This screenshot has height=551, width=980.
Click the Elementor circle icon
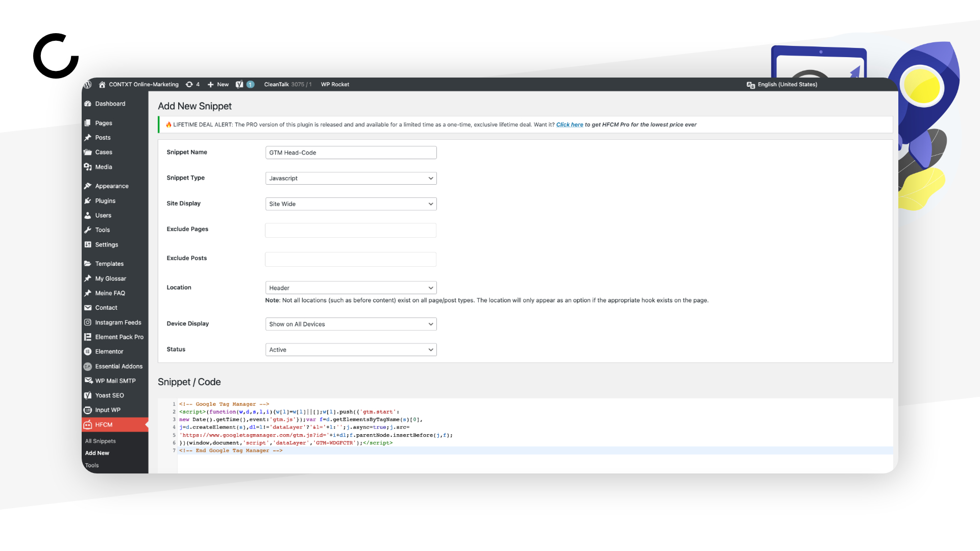[88, 352]
